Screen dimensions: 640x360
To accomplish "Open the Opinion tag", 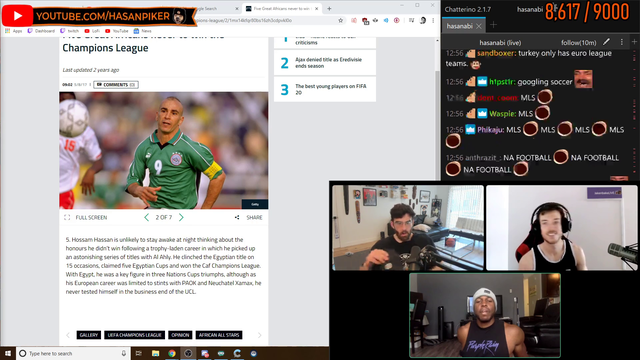I will pyautogui.click(x=180, y=335).
